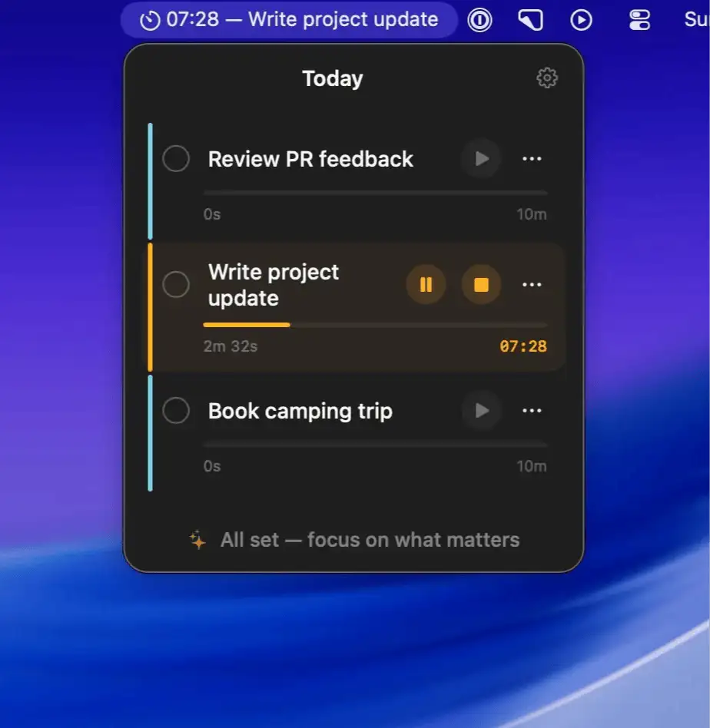Open more options for Book camping trip
Image resolution: width=710 pixels, height=728 pixels.
(x=532, y=411)
